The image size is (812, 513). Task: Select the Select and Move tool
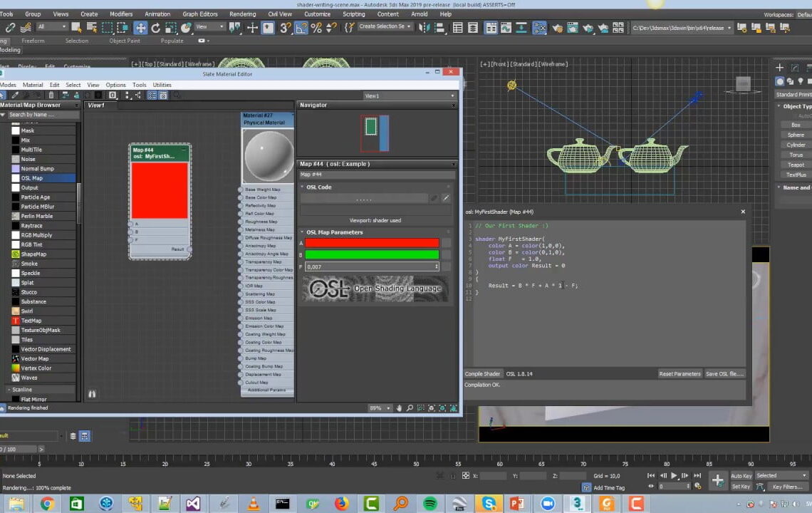pyautogui.click(x=140, y=28)
